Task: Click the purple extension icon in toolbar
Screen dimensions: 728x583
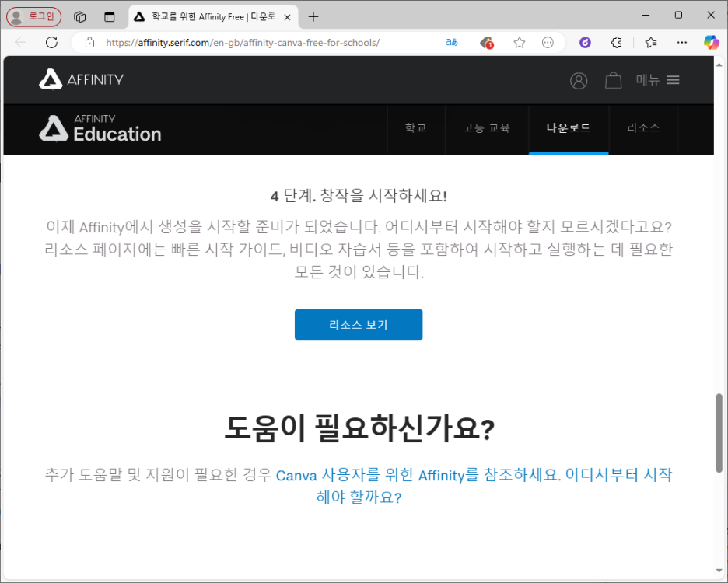Action: pos(585,43)
